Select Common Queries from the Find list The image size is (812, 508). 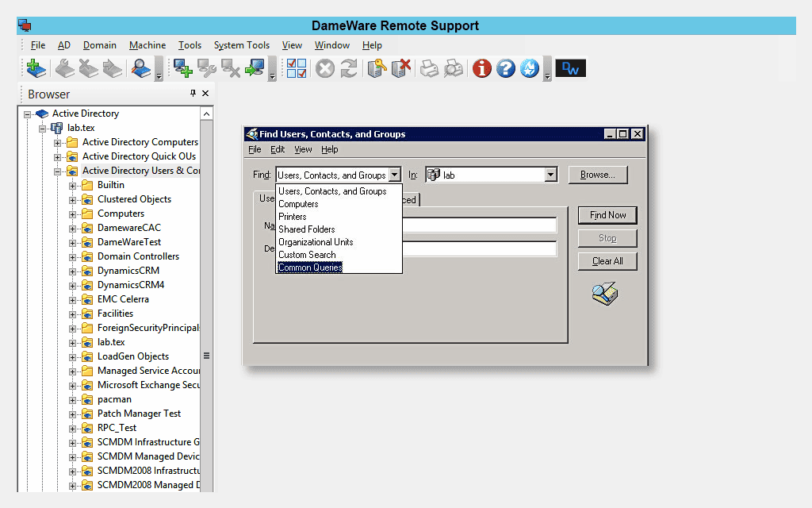click(x=310, y=267)
